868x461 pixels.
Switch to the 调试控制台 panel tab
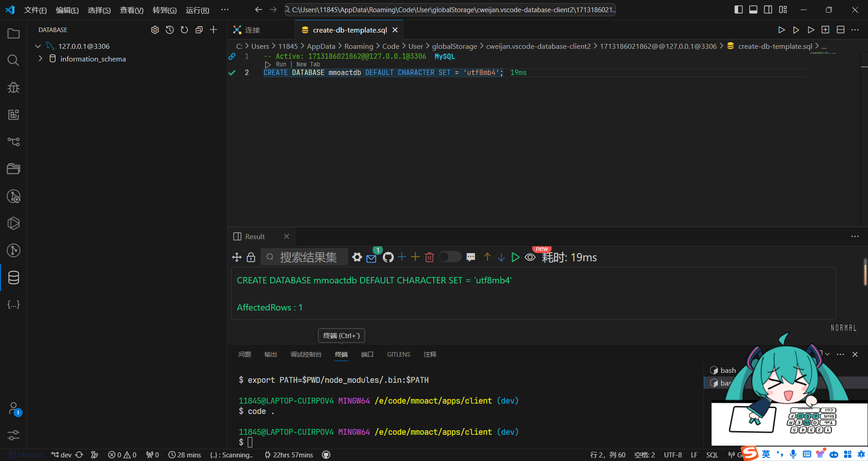[x=306, y=354]
